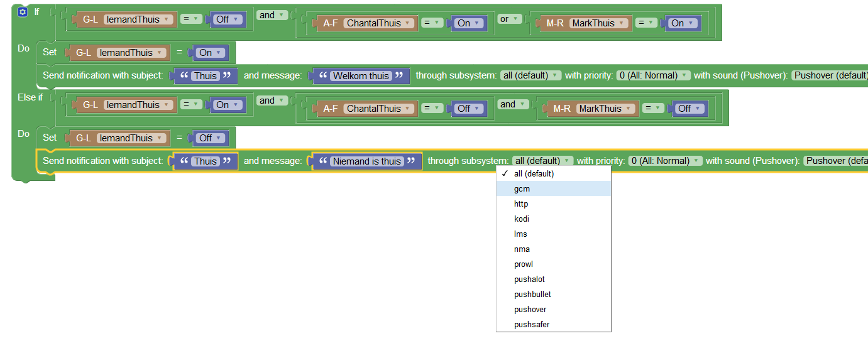This screenshot has width=868, height=358.
Task: Choose pushsafer from the subsystem list
Action: point(553,324)
